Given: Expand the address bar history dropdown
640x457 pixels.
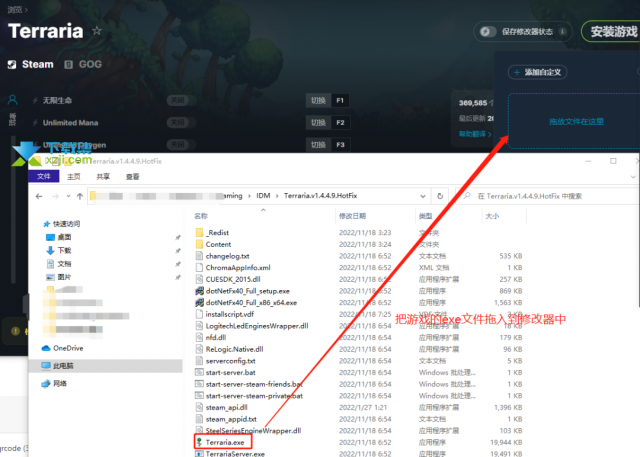Looking at the screenshot, I should [423, 196].
